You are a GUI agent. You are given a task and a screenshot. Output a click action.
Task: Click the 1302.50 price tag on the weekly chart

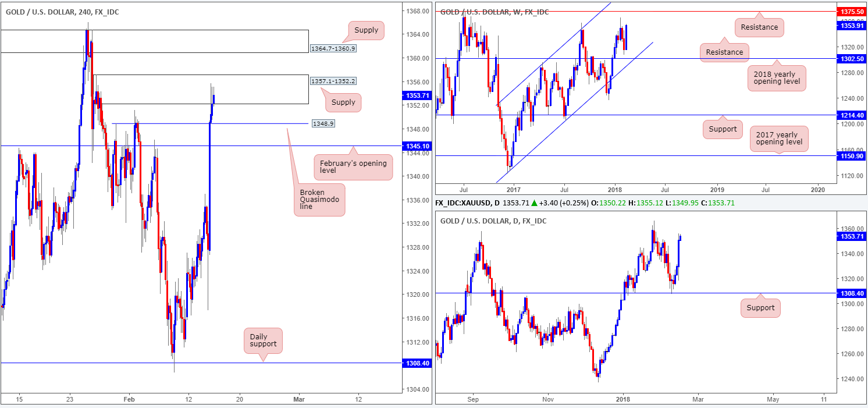click(x=851, y=59)
